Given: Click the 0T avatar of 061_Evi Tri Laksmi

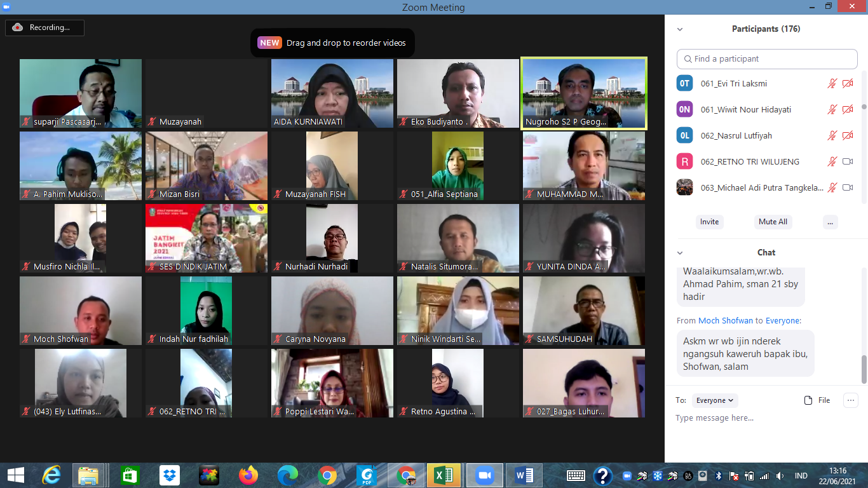Looking at the screenshot, I should (x=684, y=83).
